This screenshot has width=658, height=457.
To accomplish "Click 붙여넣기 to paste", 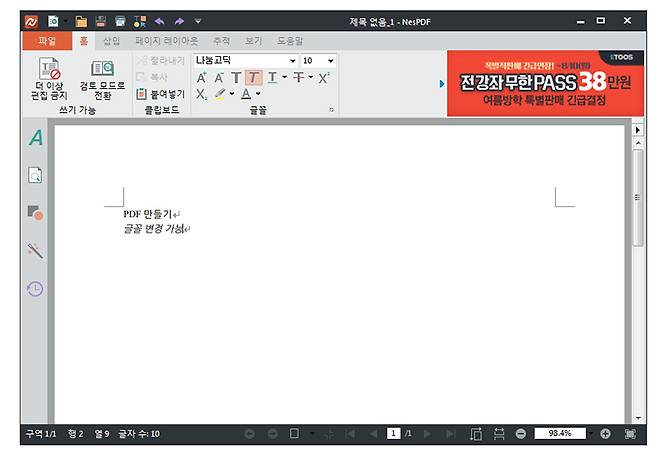I will 161,94.
